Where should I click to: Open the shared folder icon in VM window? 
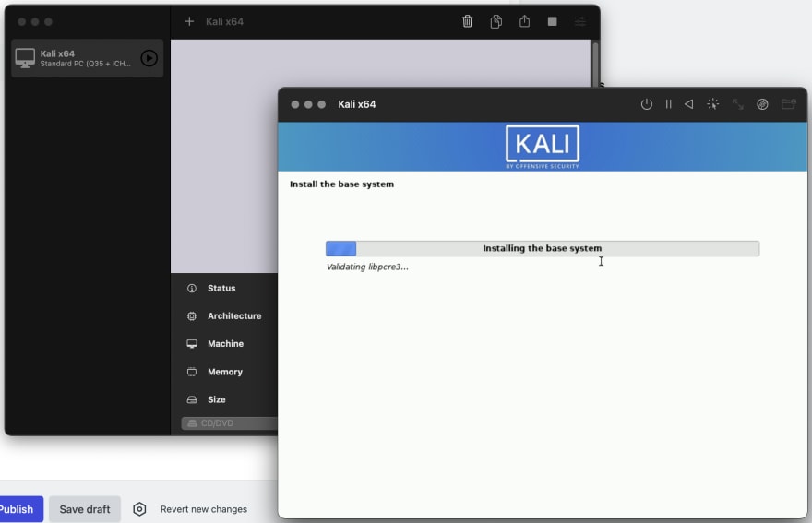click(788, 104)
